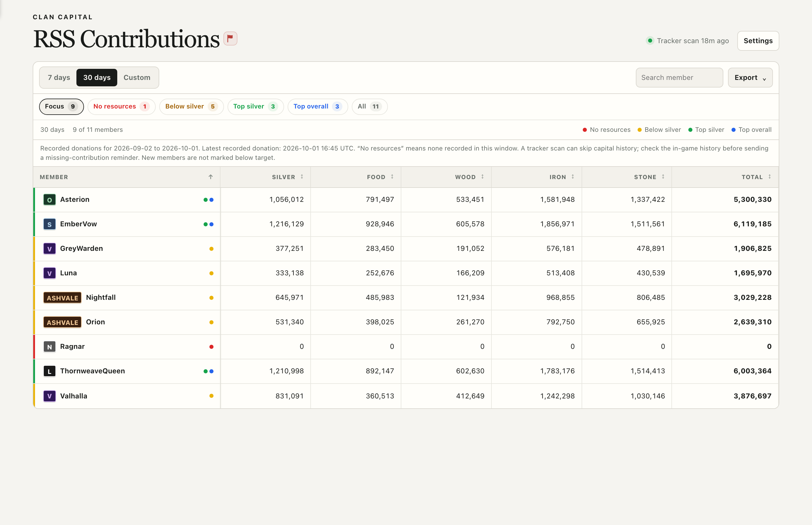Show All 11 members

tap(370, 106)
